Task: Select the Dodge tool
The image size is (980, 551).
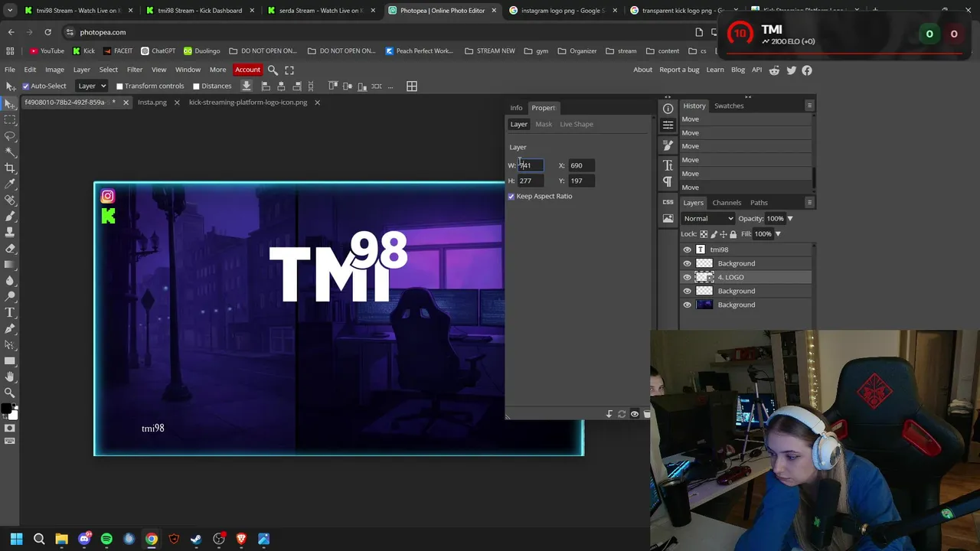Action: 10,296
